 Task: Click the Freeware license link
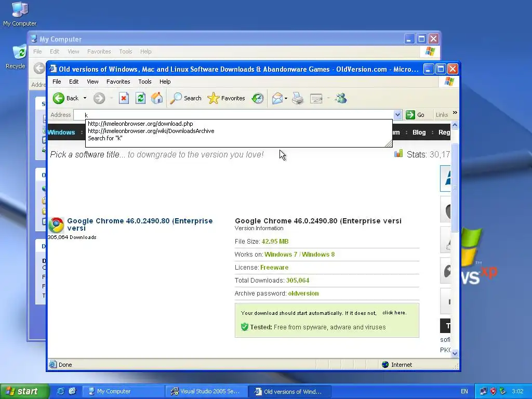click(274, 268)
